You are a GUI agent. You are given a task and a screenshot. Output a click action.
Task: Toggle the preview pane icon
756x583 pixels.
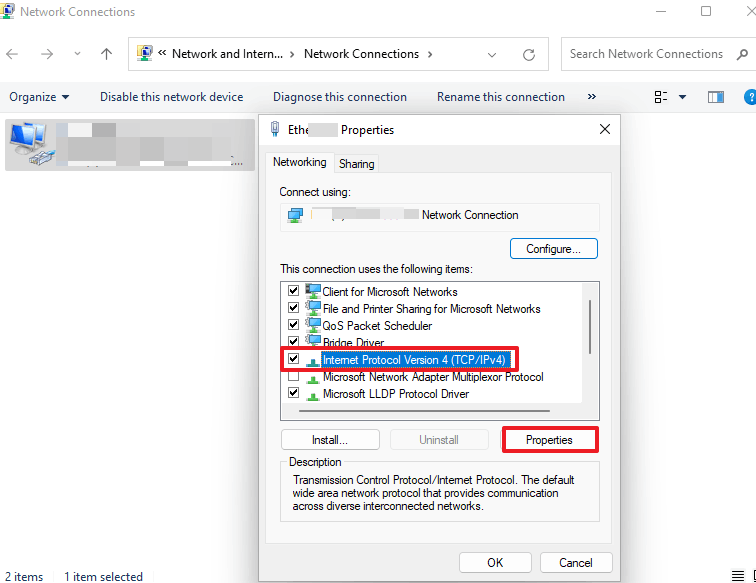click(716, 97)
